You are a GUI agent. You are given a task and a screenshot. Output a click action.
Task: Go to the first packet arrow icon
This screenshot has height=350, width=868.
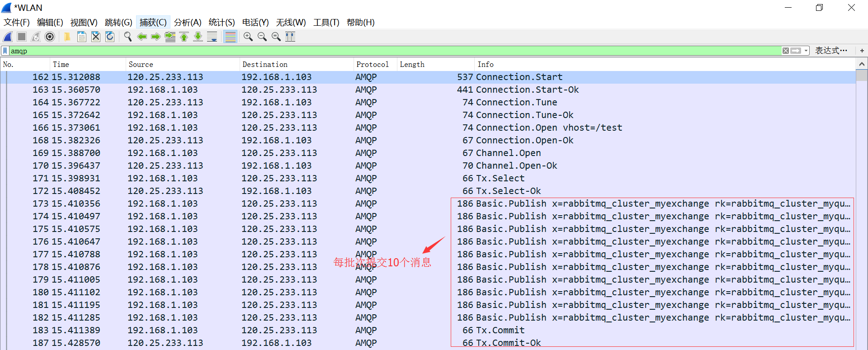tap(184, 37)
